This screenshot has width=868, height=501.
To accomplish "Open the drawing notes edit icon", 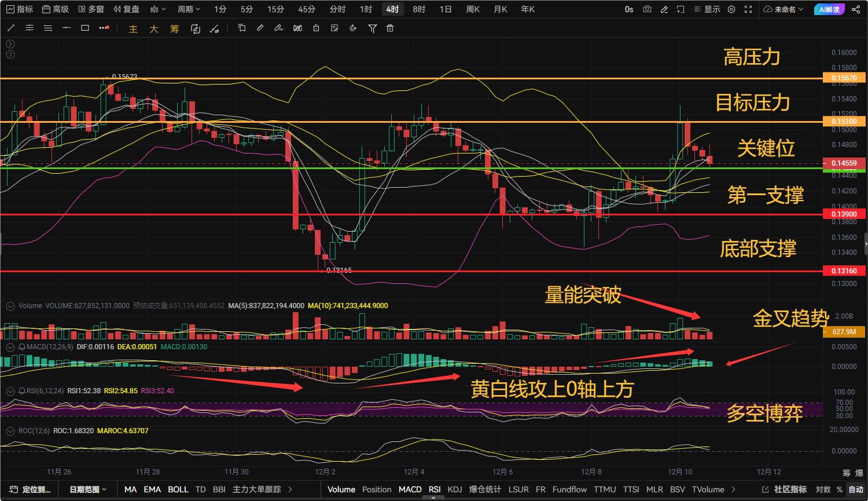I will coord(334,28).
